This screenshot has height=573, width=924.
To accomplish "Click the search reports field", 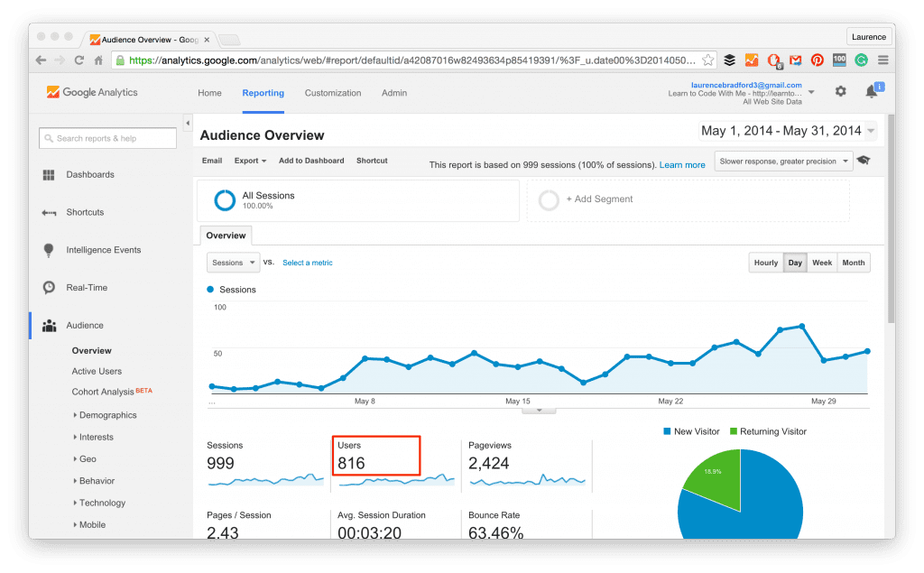I will click(x=106, y=138).
